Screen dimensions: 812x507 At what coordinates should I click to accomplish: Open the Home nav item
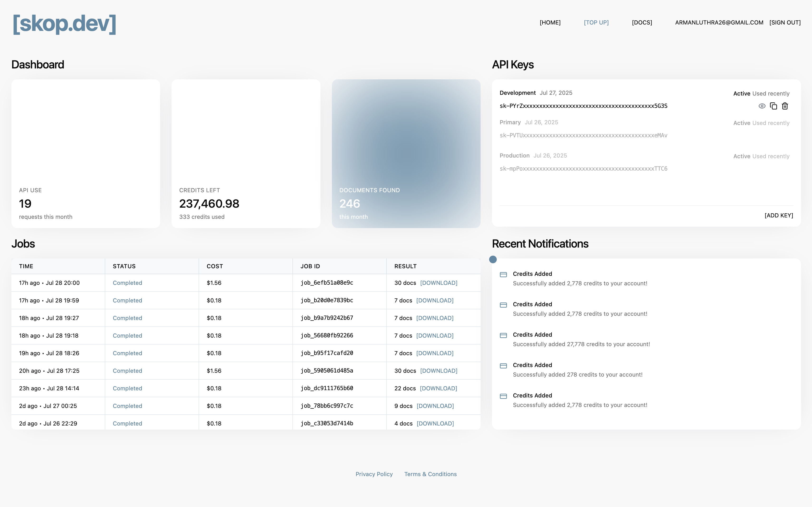coord(550,23)
